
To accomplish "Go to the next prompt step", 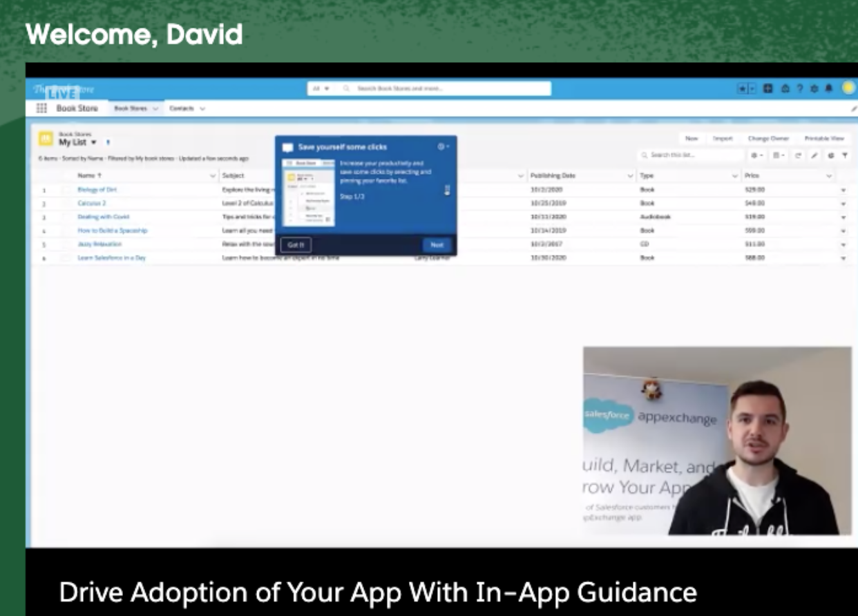I will click(437, 244).
